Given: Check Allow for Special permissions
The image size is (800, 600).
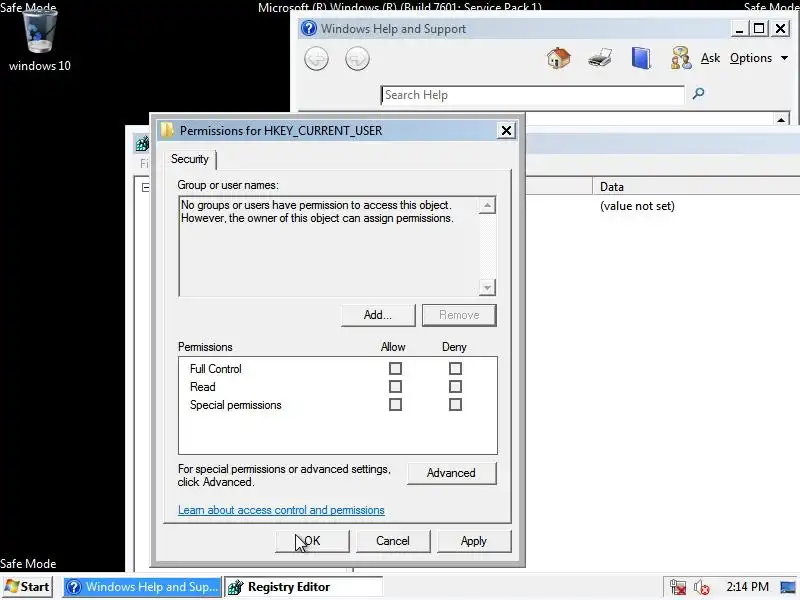Looking at the screenshot, I should [395, 405].
